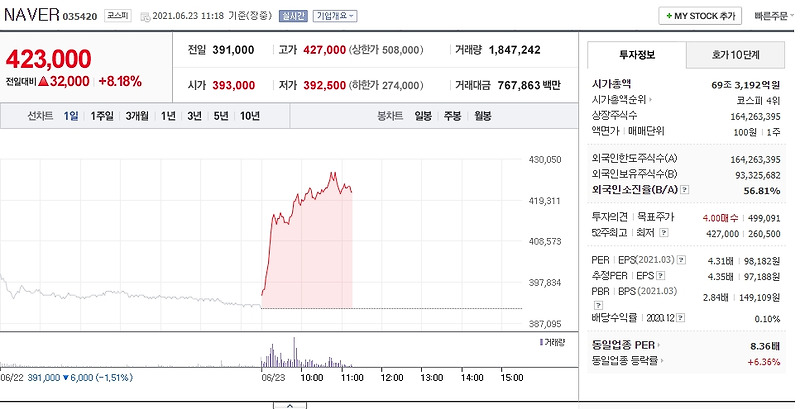
Task: Click the calendar icon before the 2021.06.23 date
Action: point(145,16)
